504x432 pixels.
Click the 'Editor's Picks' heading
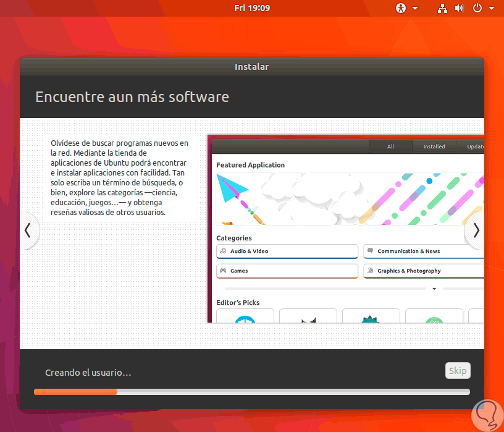[238, 302]
